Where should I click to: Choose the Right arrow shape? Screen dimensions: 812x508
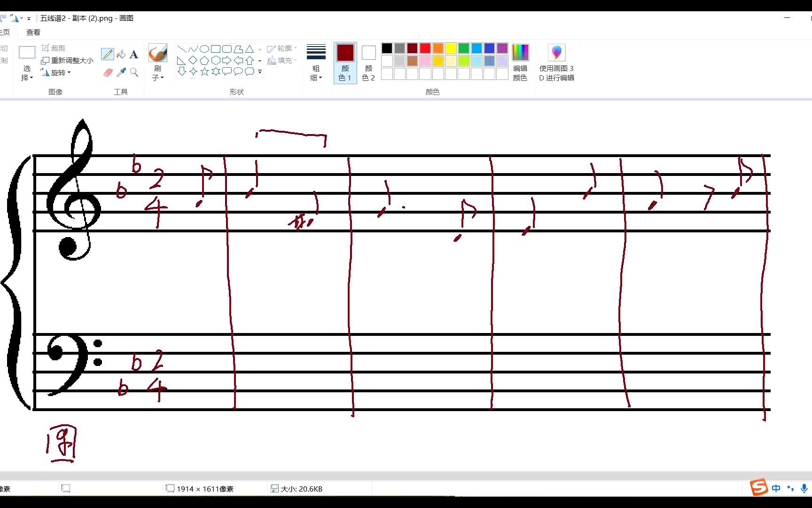tap(226, 60)
